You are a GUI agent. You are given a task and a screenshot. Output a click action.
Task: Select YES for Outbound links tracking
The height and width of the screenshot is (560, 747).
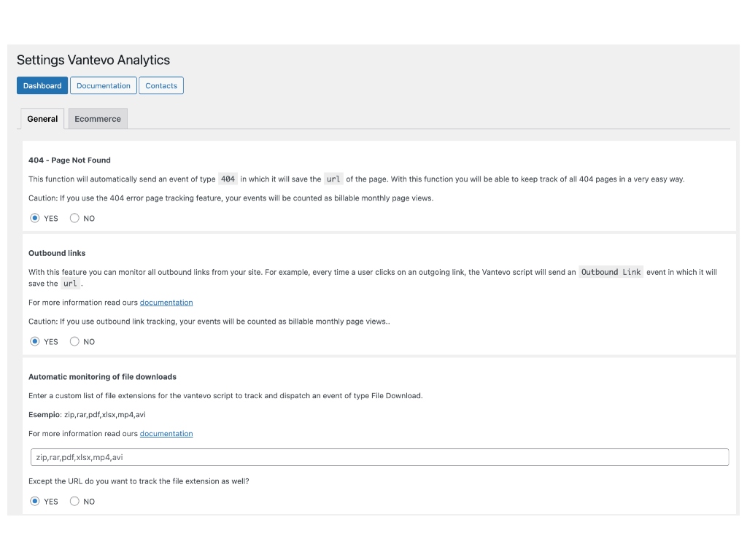pyautogui.click(x=35, y=341)
